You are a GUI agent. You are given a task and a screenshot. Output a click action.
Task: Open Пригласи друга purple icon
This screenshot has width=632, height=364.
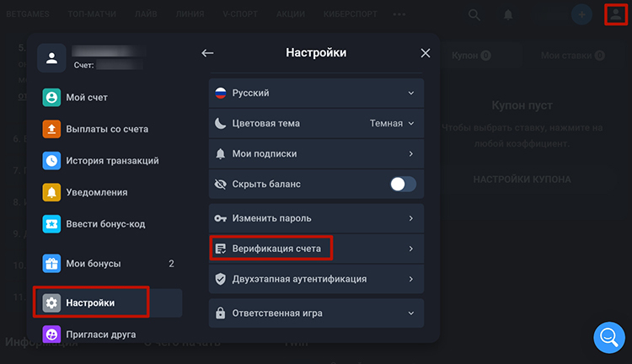pyautogui.click(x=51, y=335)
